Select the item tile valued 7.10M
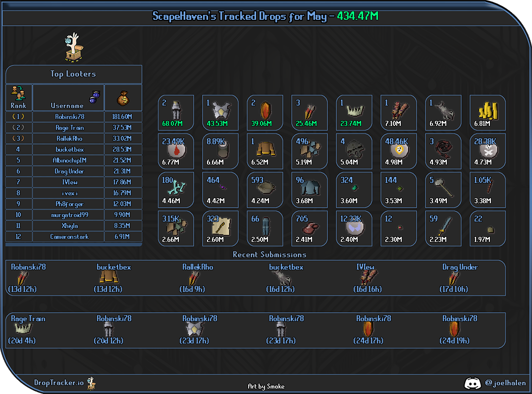This screenshot has height=394, width=532. coord(399,113)
